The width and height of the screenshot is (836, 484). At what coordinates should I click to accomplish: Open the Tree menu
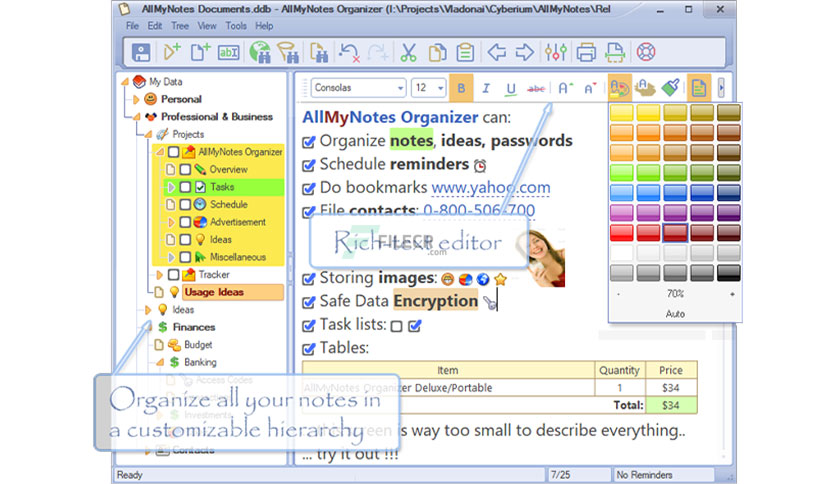point(180,26)
